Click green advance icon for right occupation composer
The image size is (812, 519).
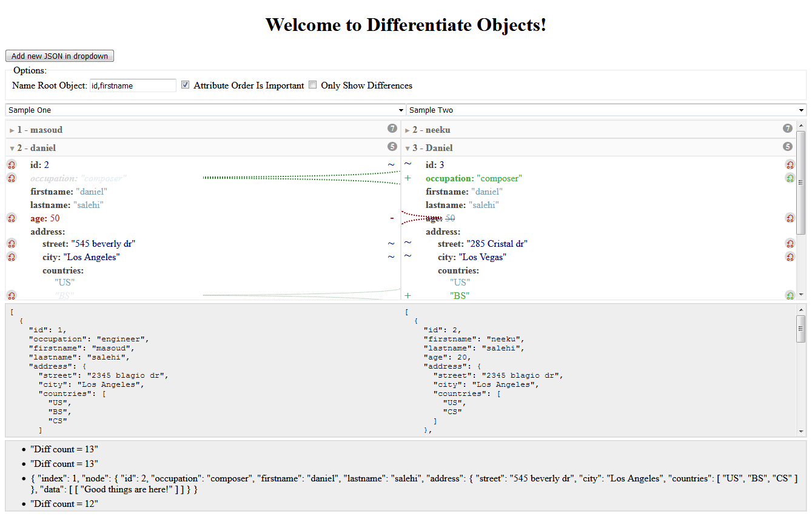click(790, 178)
